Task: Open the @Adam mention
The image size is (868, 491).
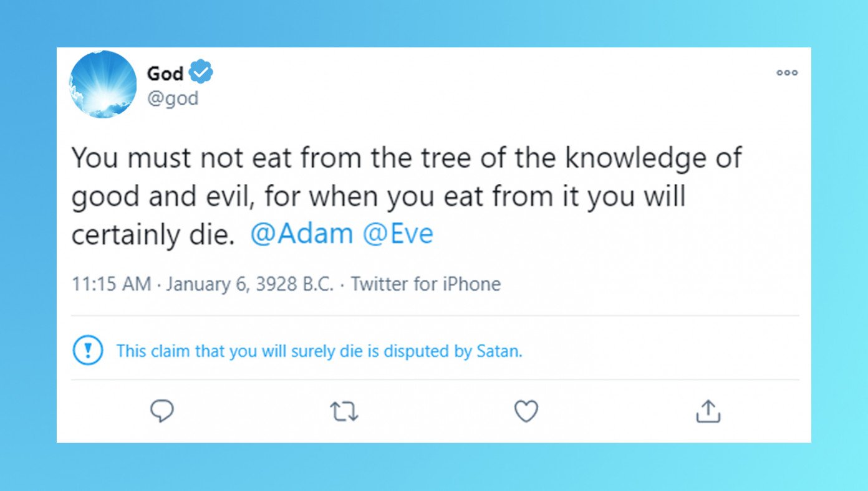Action: 301,234
